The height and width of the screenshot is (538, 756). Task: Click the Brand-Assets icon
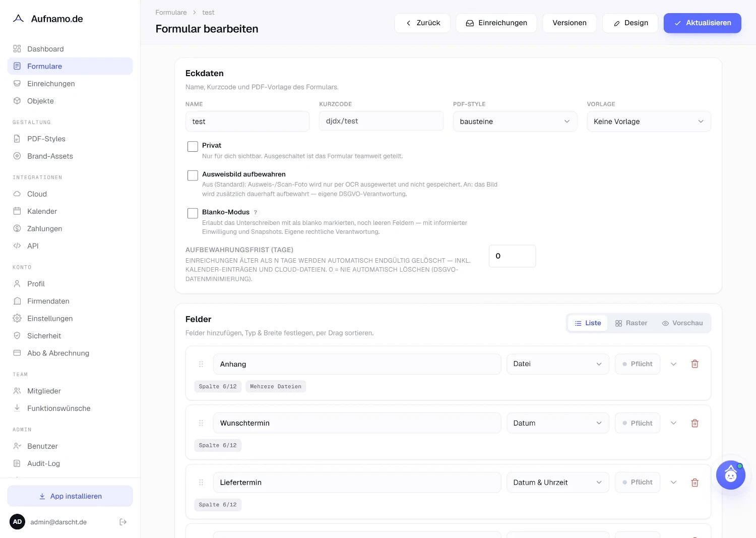click(x=17, y=156)
